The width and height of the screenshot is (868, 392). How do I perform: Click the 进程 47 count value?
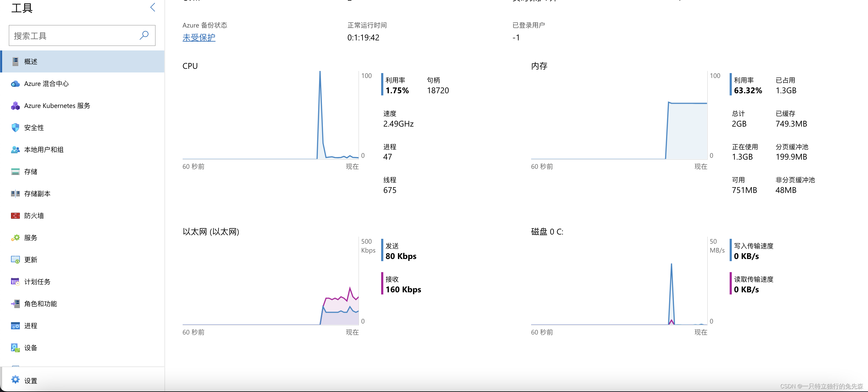(388, 157)
